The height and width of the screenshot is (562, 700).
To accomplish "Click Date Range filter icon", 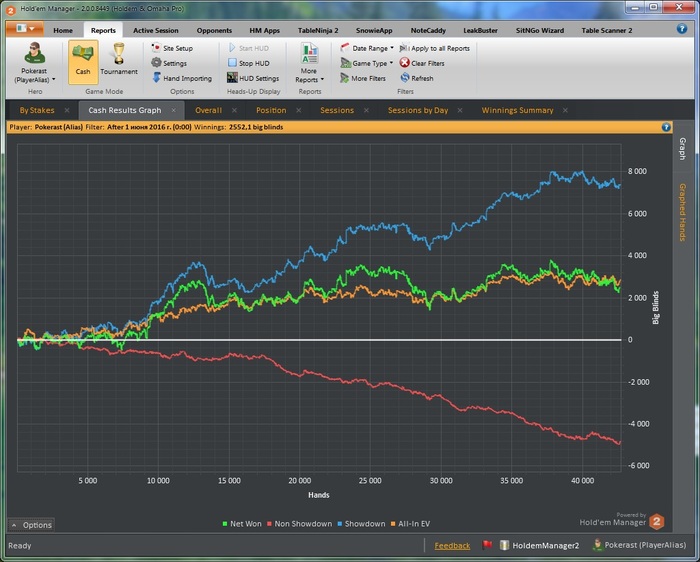I will coord(345,48).
